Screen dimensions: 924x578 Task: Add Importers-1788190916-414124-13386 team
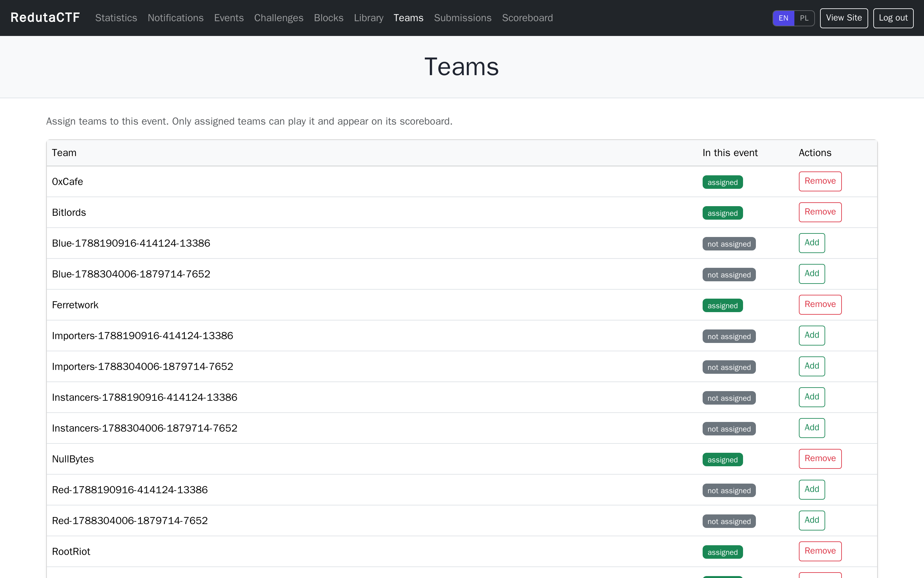tap(812, 335)
